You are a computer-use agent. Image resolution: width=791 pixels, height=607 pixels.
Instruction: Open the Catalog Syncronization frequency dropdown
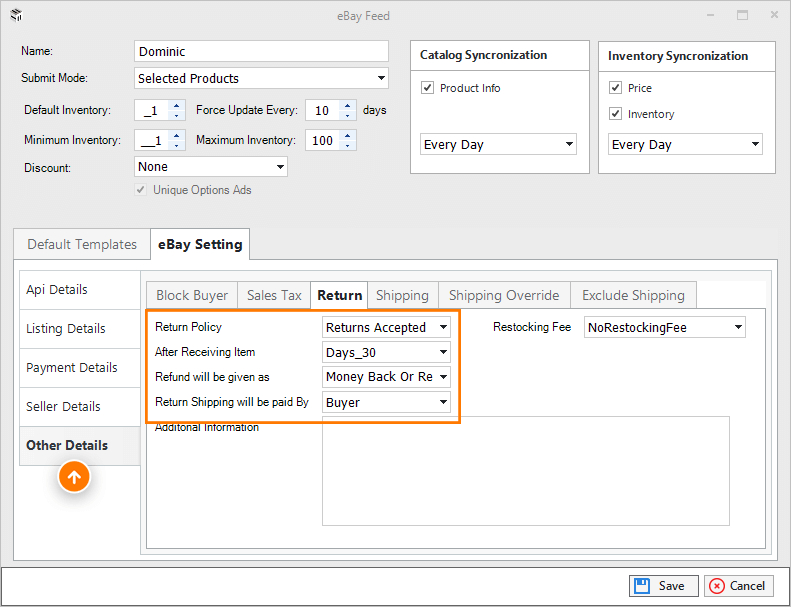[x=498, y=144]
